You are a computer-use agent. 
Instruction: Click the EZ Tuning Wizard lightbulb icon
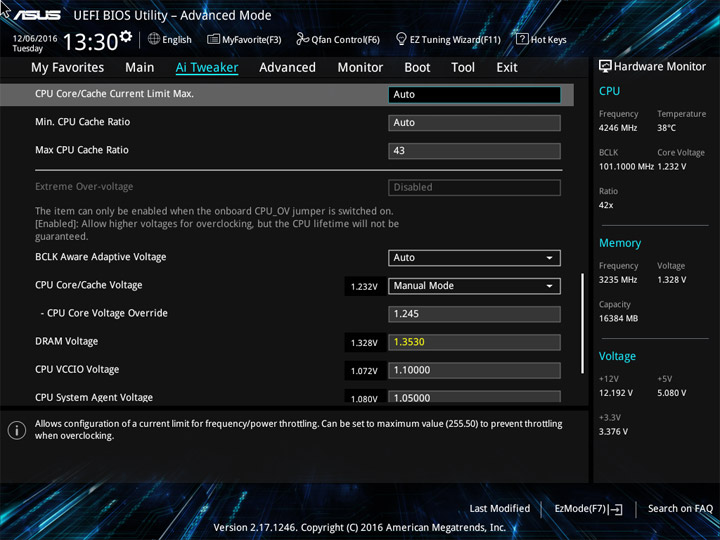coord(401,39)
